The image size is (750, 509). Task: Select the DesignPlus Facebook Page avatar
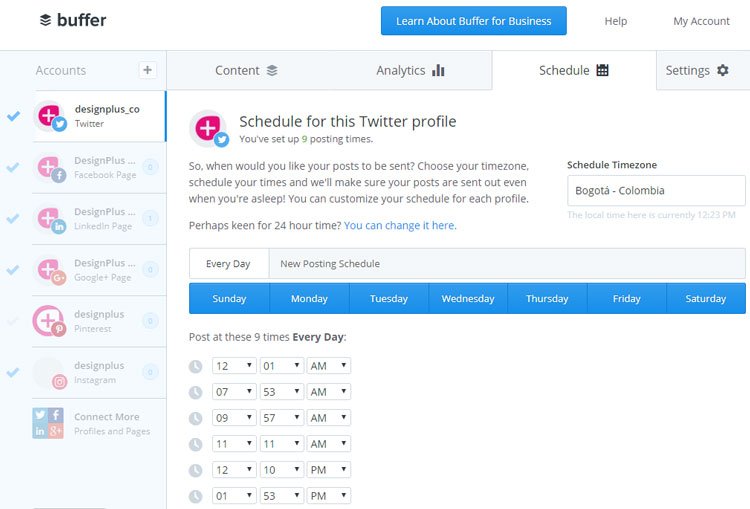coord(51,167)
